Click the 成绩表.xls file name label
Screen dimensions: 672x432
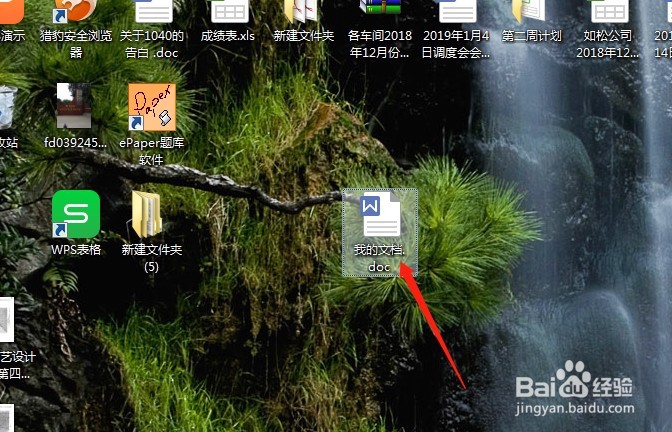(228, 36)
